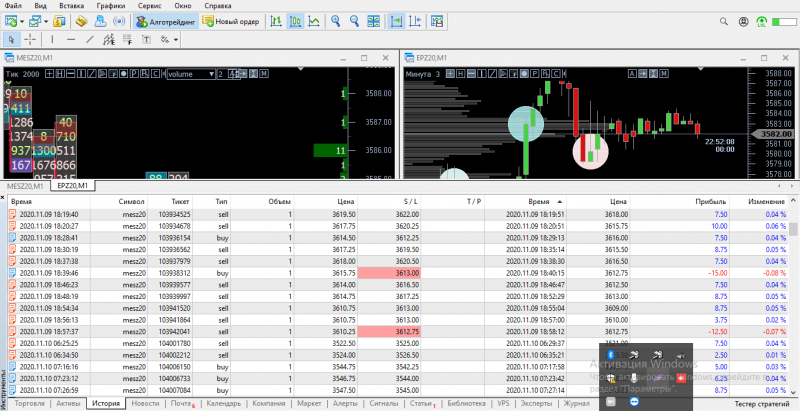
Task: Switch to the Новости tab
Action: [145, 403]
